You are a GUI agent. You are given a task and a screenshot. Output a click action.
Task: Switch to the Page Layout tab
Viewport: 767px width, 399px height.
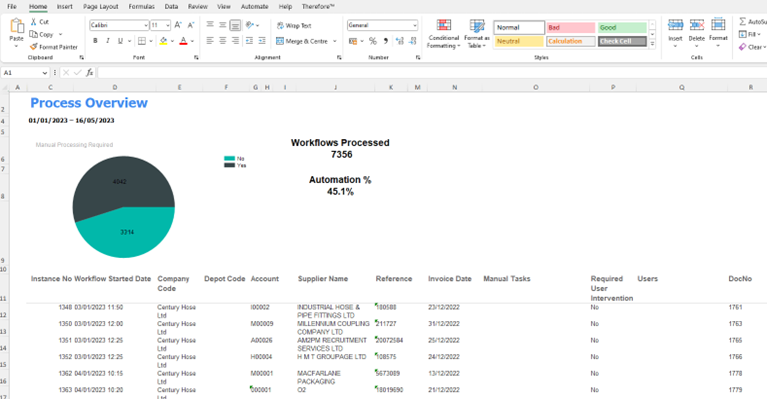(x=101, y=6)
